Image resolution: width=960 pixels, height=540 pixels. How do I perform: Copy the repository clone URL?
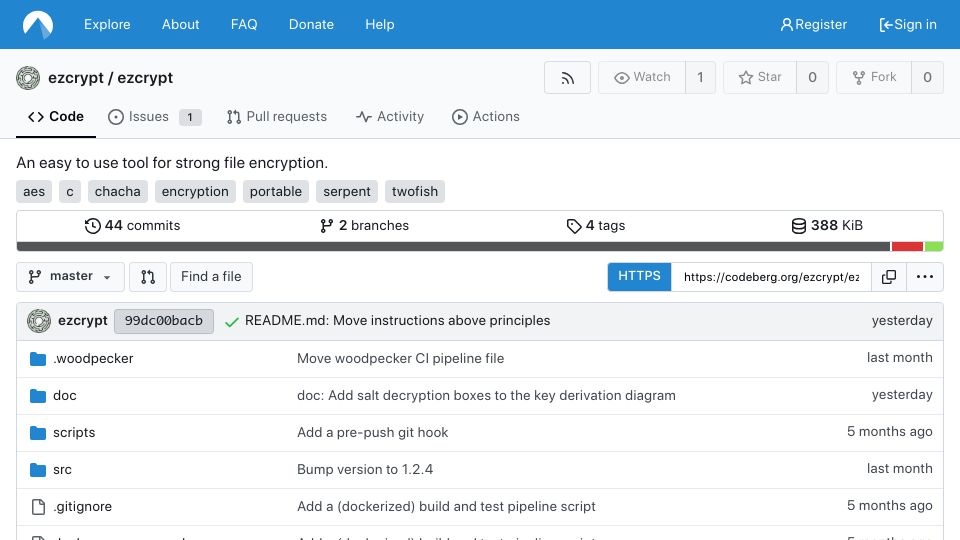tap(889, 277)
